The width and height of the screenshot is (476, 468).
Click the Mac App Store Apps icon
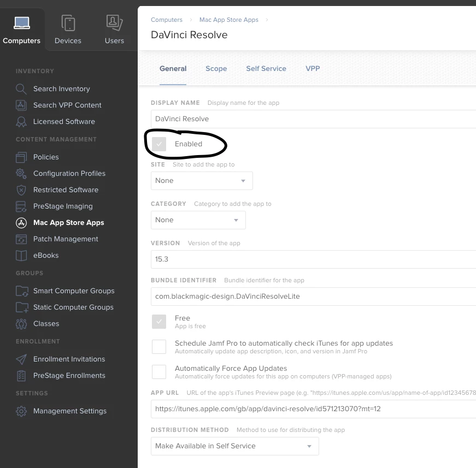tap(21, 223)
